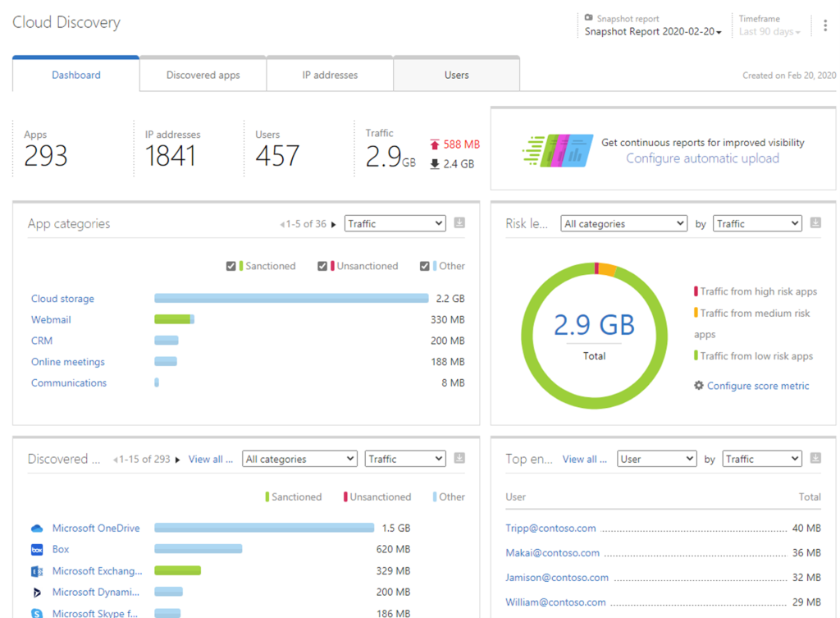Go to previous page of App categories

[282, 225]
